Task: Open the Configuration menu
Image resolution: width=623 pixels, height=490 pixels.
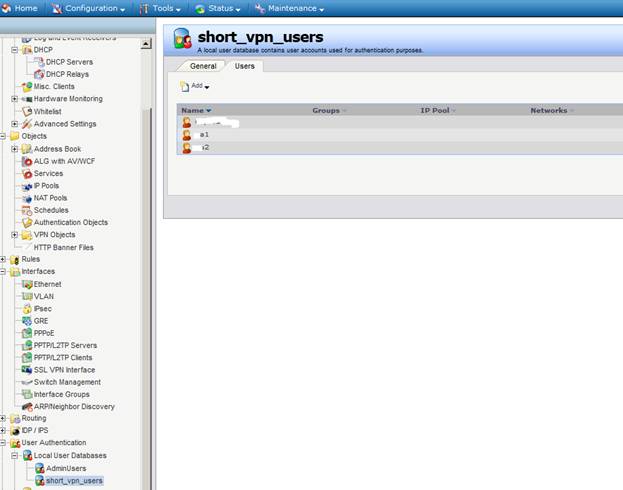Action: coord(89,8)
